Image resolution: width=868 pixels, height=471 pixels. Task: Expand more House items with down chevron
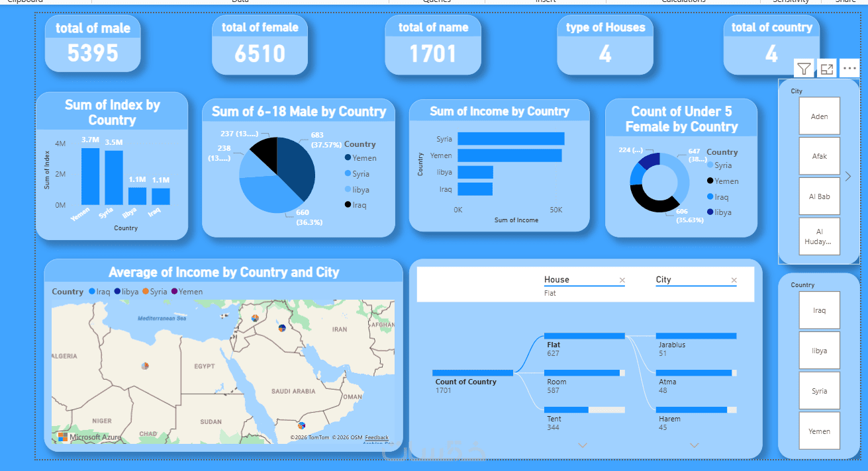pyautogui.click(x=583, y=445)
